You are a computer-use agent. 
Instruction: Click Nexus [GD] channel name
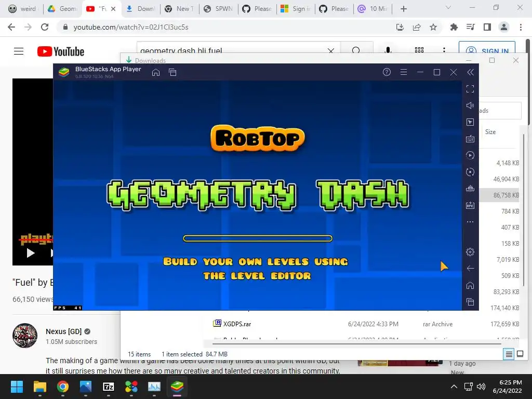click(x=64, y=331)
